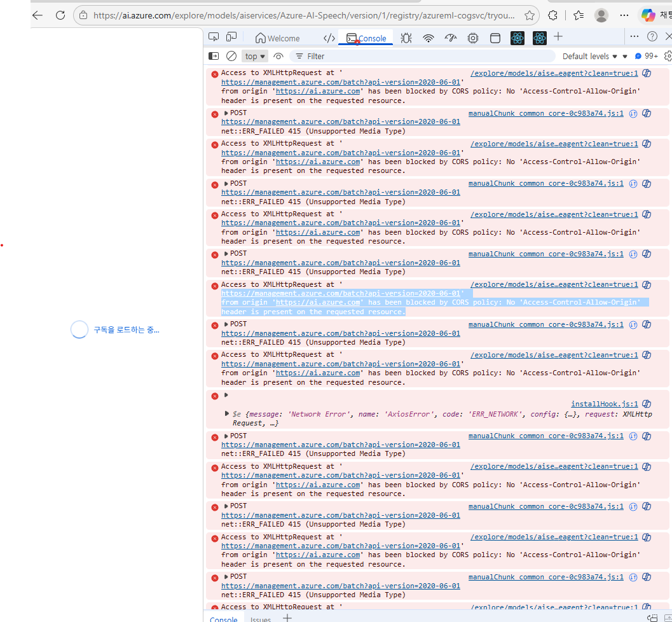The height and width of the screenshot is (622, 672).
Task: Open the Performance panel
Action: (x=450, y=38)
